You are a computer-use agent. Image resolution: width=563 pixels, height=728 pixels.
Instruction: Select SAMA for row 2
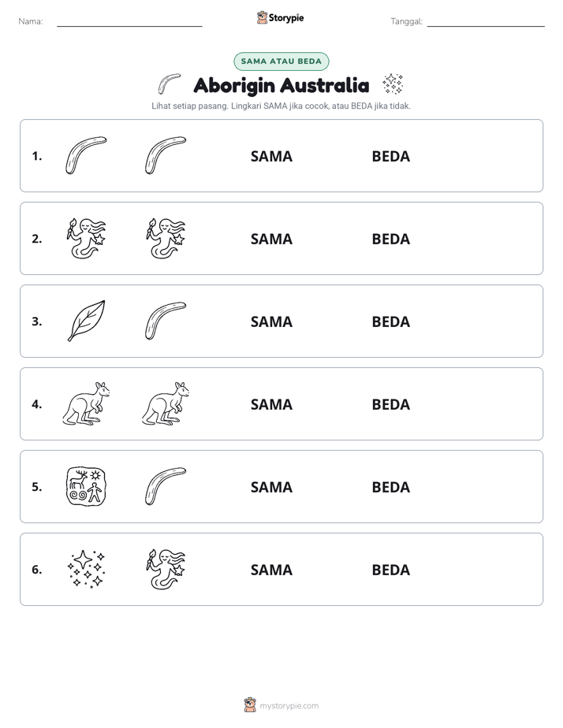coord(272,239)
